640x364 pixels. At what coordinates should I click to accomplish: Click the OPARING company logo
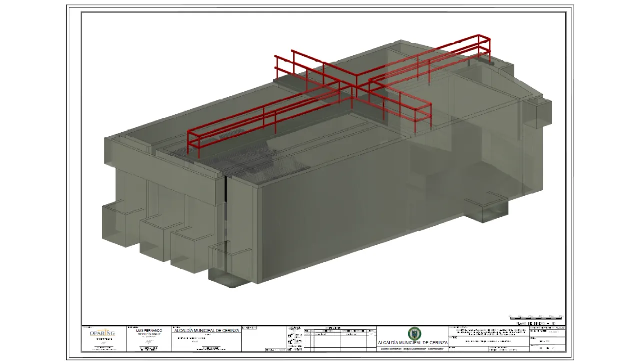pos(102,333)
